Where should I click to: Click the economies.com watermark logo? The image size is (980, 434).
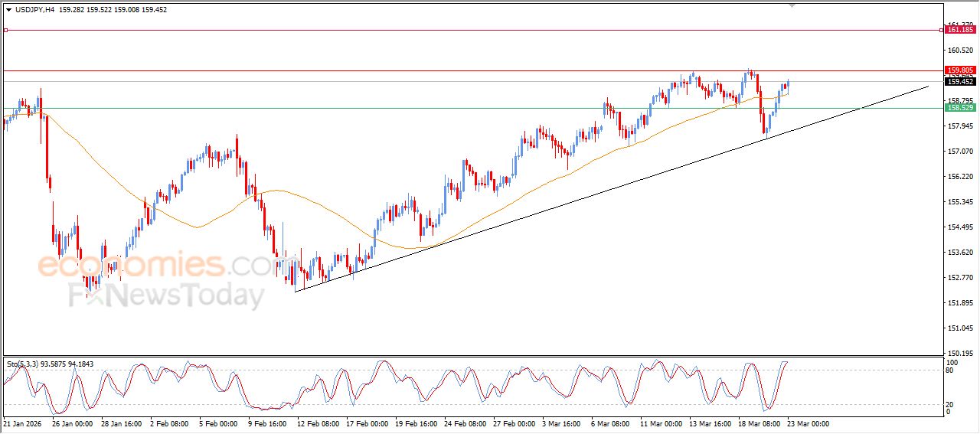153,266
